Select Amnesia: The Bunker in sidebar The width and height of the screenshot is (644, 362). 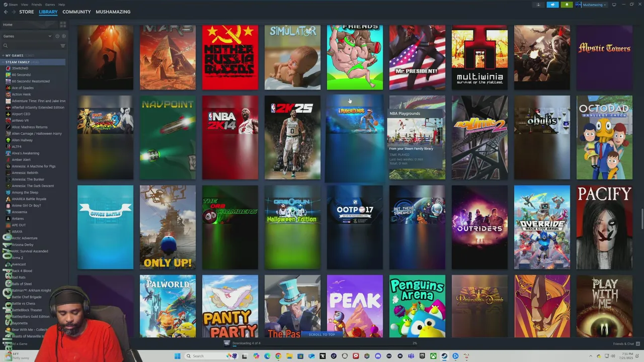click(28, 179)
